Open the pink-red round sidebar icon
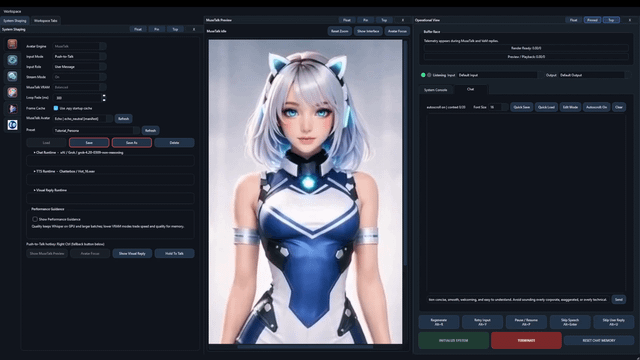Viewport: 640px width, 360px height. click(x=12, y=92)
